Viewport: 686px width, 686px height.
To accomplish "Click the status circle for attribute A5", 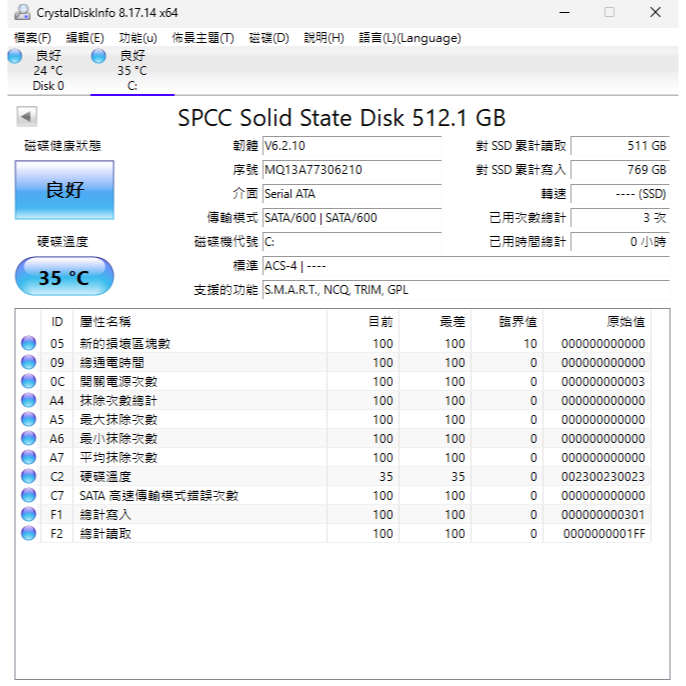I will pos(28,420).
